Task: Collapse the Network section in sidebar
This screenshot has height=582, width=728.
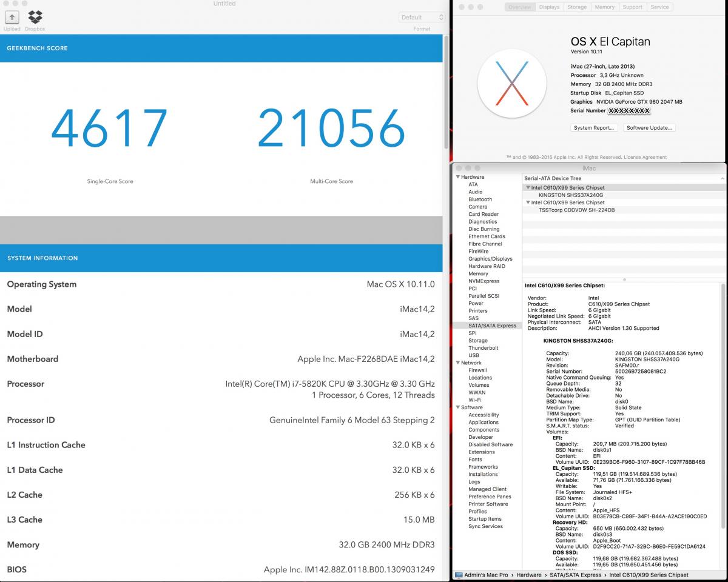Action: [458, 363]
